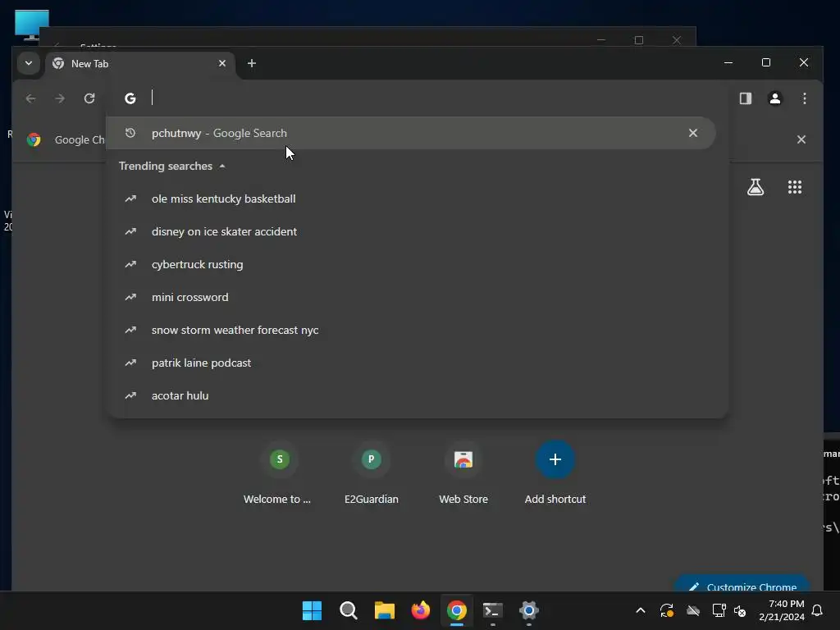Open the Chrome profile avatar menu
The image size is (840, 630).
pos(774,98)
